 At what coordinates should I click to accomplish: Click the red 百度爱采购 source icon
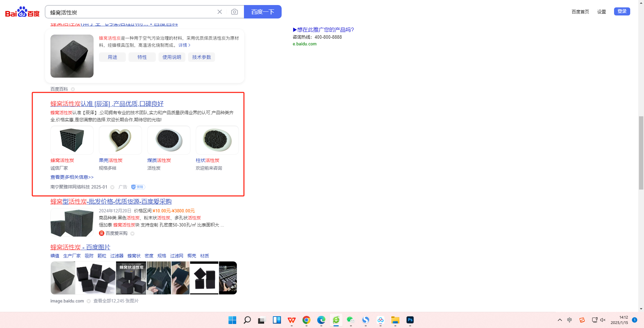point(102,233)
